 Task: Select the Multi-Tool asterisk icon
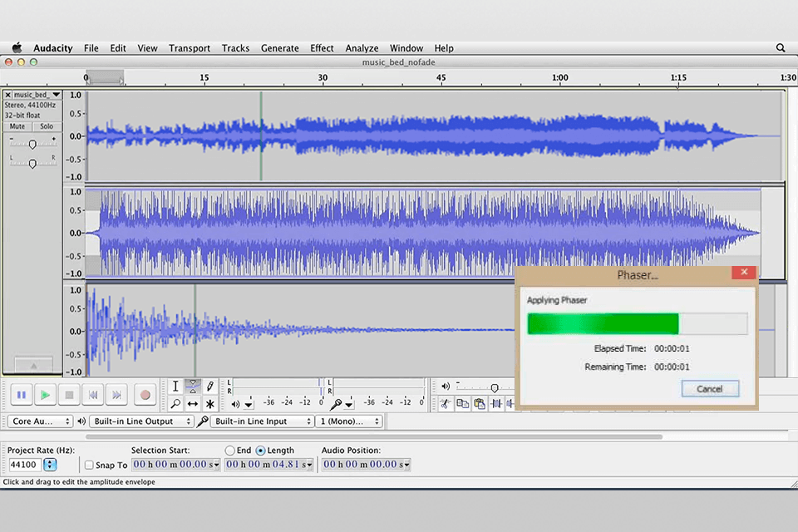point(210,404)
